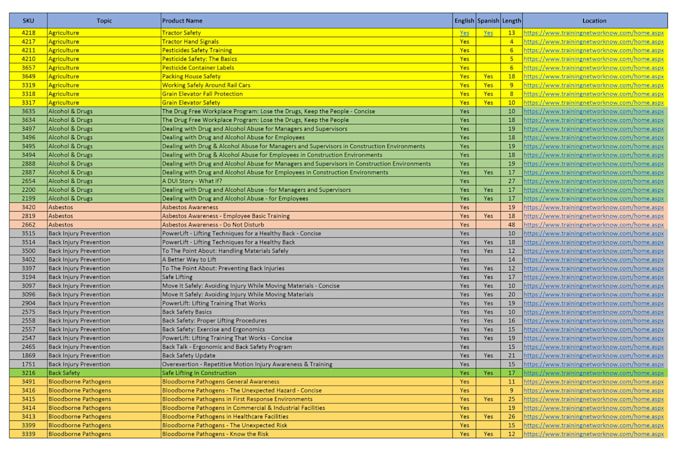Click the Asbestos Awareness cell for SKU 3420
The width and height of the screenshot is (680, 451).
point(307,207)
